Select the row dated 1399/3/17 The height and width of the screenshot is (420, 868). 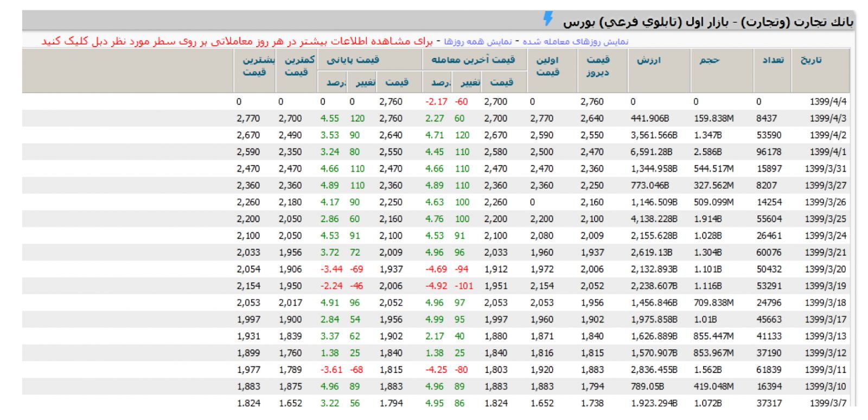click(x=436, y=320)
